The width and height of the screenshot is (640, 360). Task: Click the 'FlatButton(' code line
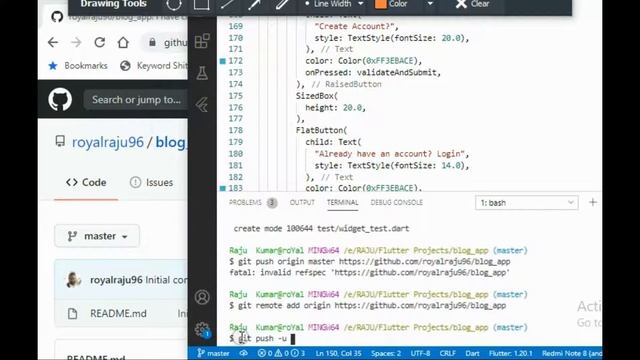[322, 130]
